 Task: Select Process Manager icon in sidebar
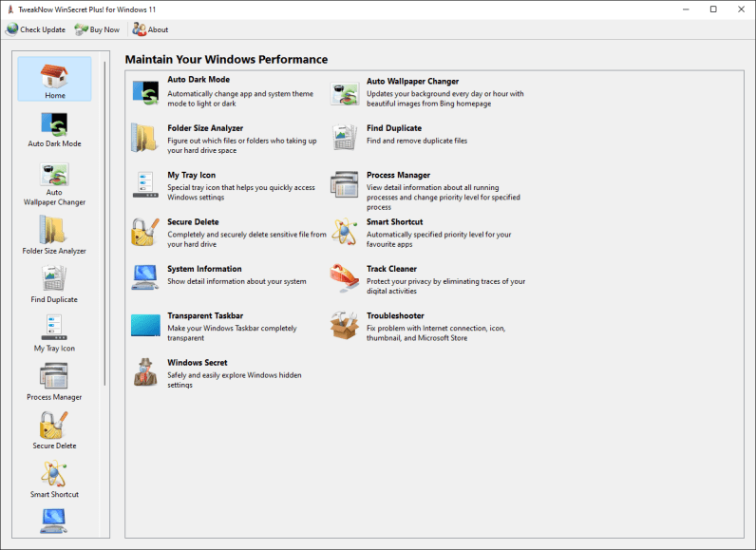[x=54, y=377]
